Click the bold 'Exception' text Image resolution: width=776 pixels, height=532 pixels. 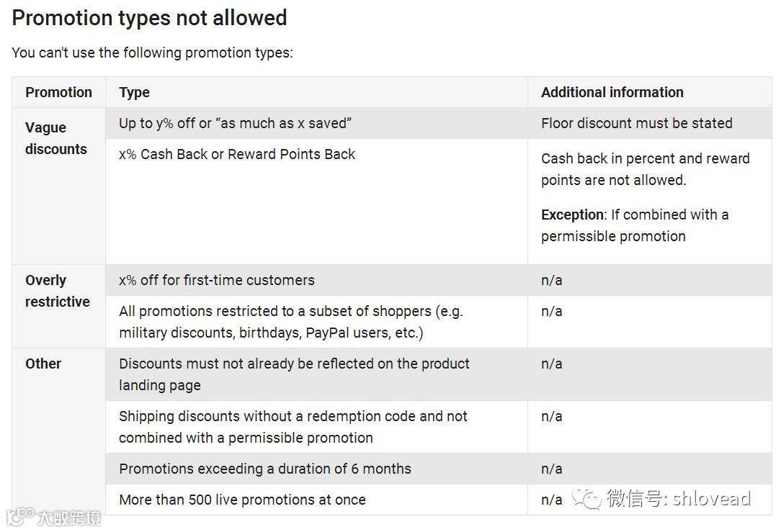(572, 215)
